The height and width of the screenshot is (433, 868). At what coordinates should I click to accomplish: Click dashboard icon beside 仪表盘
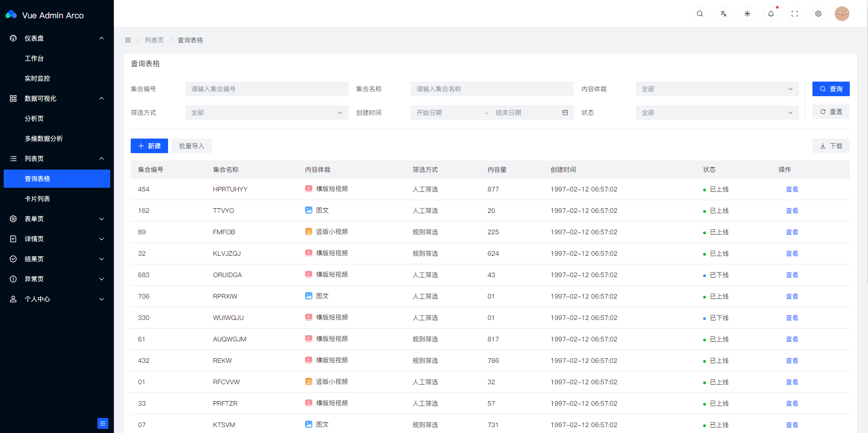[x=13, y=38]
